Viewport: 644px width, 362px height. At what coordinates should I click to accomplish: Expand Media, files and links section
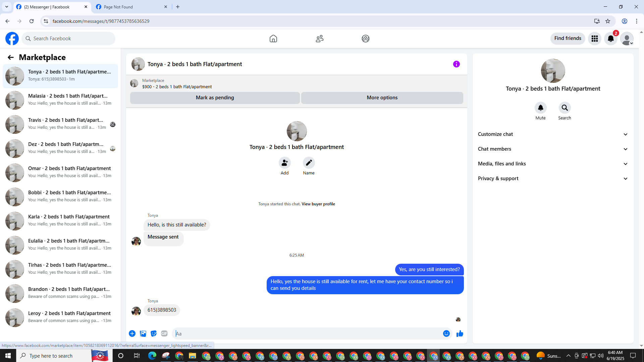click(553, 164)
